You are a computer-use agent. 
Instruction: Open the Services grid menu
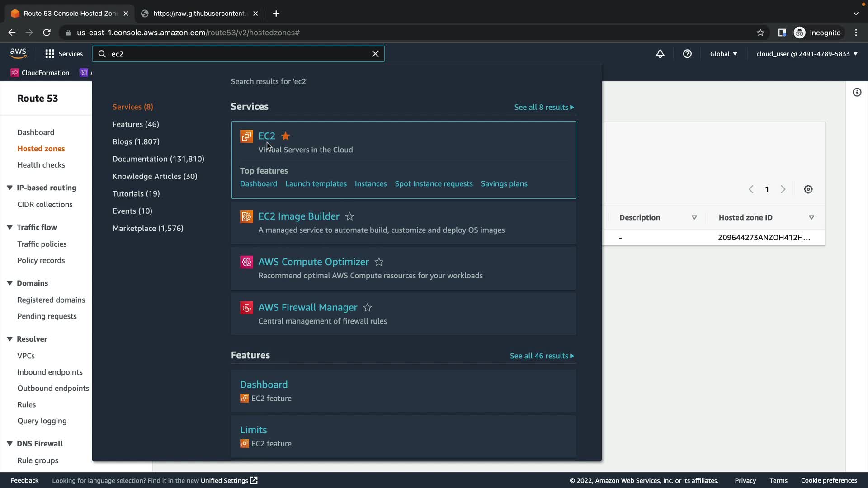(64, 54)
